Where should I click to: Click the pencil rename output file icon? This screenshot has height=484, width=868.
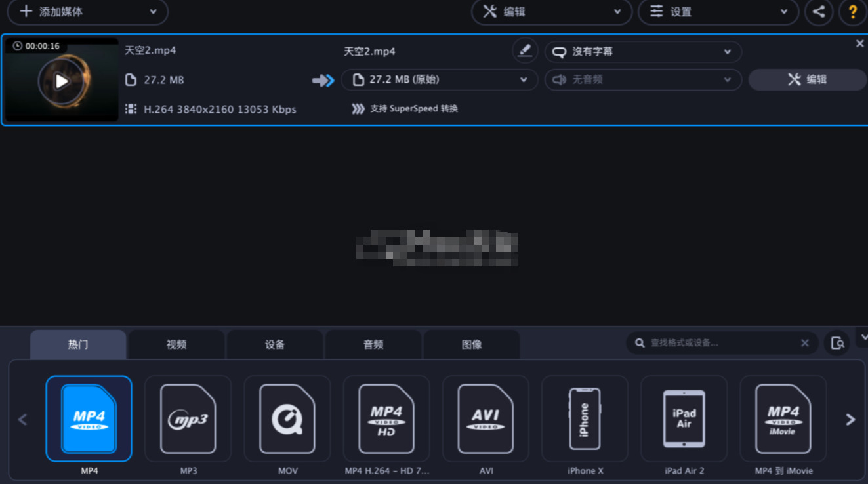click(525, 50)
